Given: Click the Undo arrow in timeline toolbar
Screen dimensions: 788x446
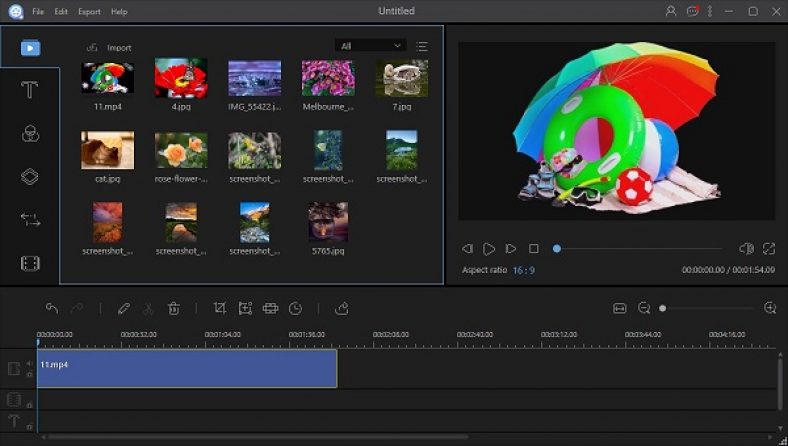Looking at the screenshot, I should 52,309.
